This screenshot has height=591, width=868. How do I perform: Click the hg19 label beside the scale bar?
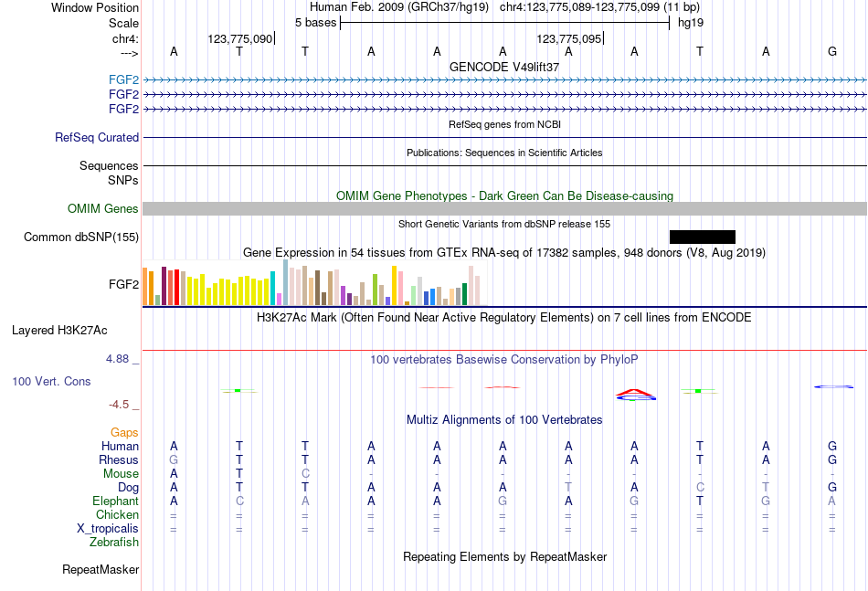click(x=691, y=23)
